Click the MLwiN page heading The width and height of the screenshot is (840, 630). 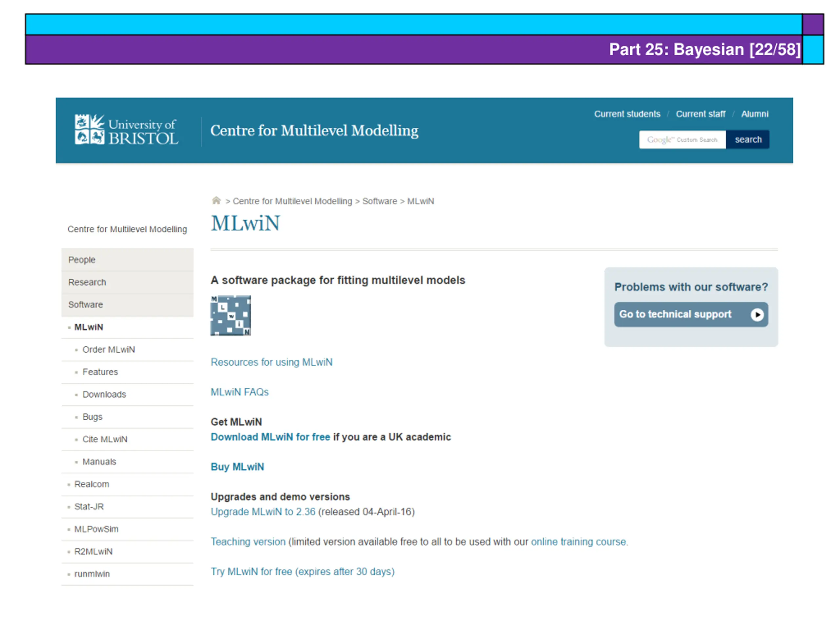245,223
